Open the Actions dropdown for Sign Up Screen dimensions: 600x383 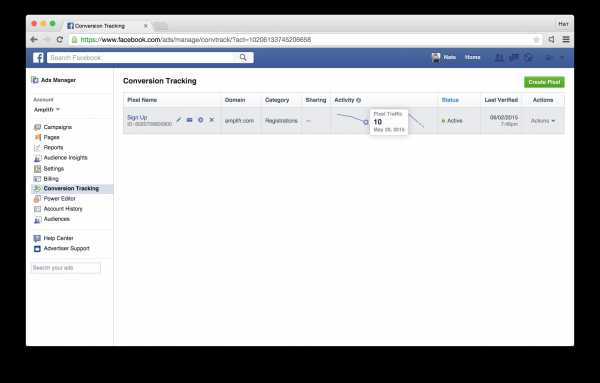tap(543, 121)
